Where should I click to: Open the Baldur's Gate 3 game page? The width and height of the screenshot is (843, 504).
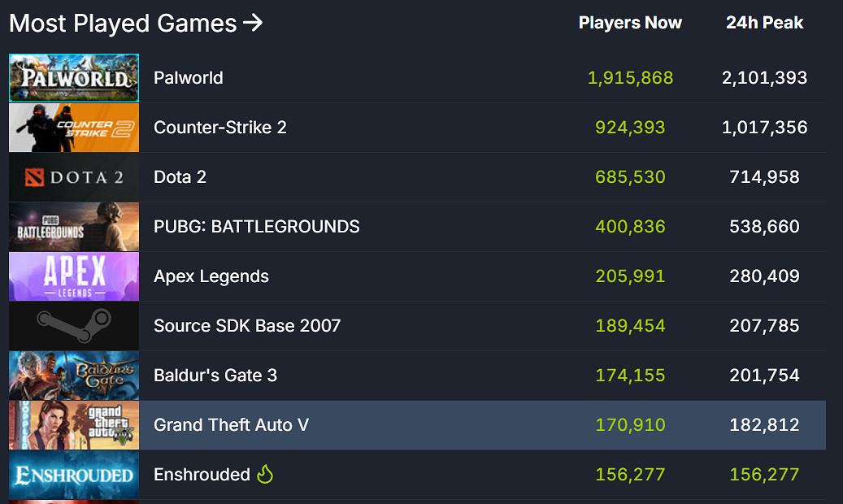(215, 376)
